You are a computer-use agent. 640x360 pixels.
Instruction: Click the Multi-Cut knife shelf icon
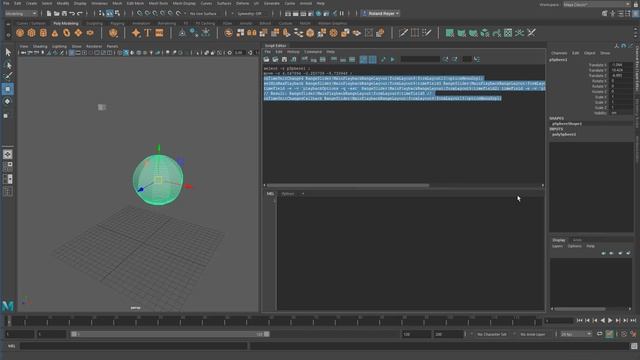click(403, 33)
